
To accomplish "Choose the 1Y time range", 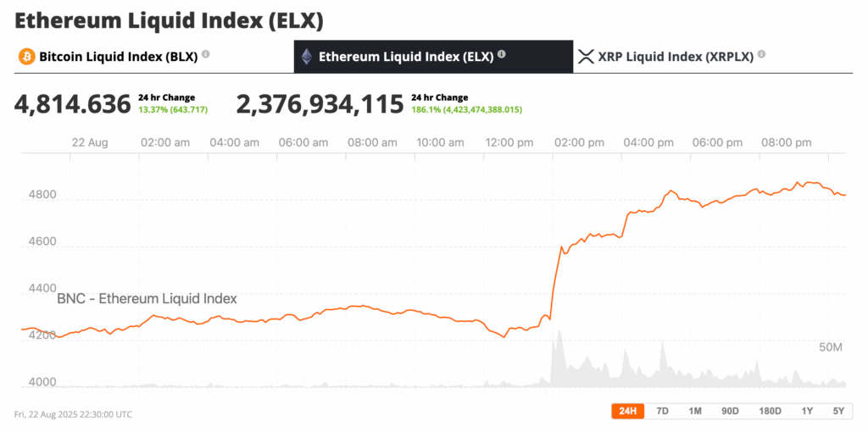I will coord(807,411).
